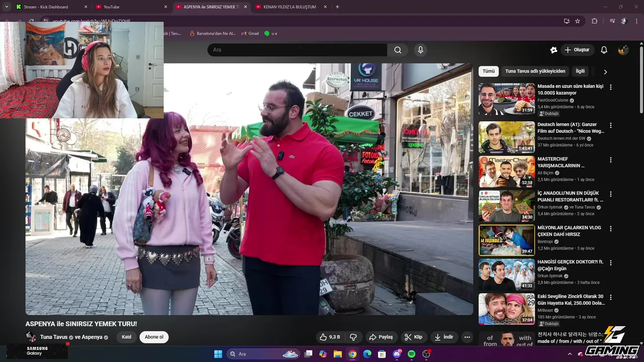Open OBS Studio from the taskbar
This screenshot has height=362, width=644.
click(426, 354)
